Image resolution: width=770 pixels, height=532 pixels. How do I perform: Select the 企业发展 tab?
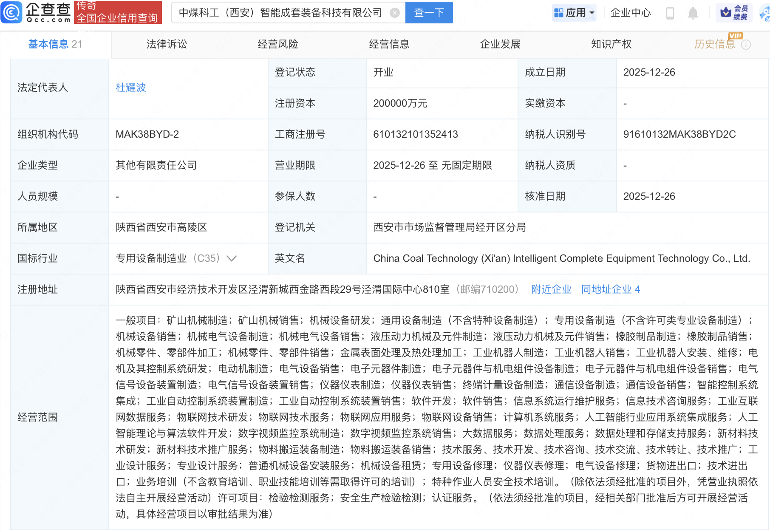(500, 44)
